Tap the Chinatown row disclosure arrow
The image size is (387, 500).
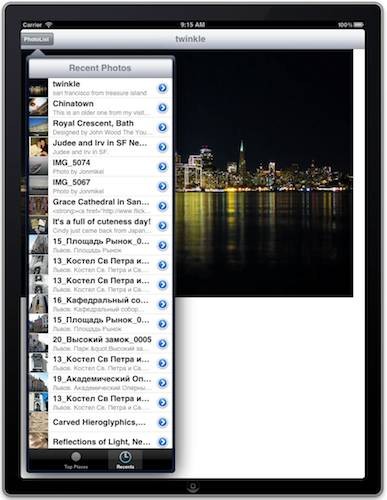pos(162,108)
